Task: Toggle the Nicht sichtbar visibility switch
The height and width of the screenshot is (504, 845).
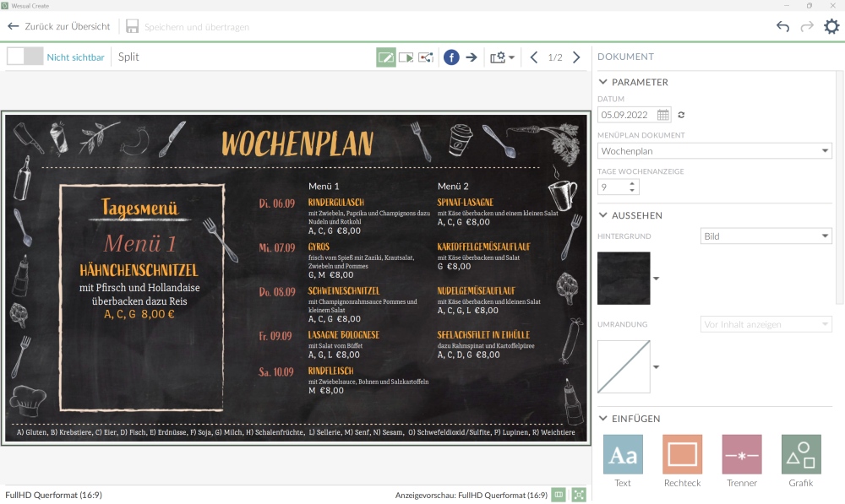Action: click(25, 57)
